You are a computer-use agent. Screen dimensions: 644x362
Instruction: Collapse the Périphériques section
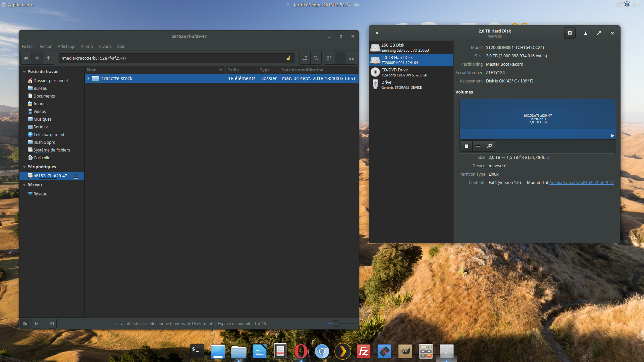(24, 167)
